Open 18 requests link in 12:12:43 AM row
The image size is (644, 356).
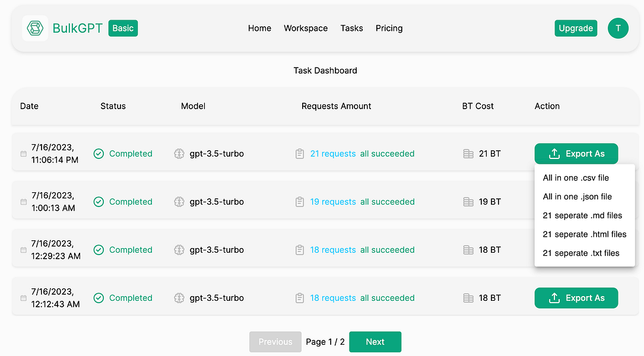click(332, 298)
